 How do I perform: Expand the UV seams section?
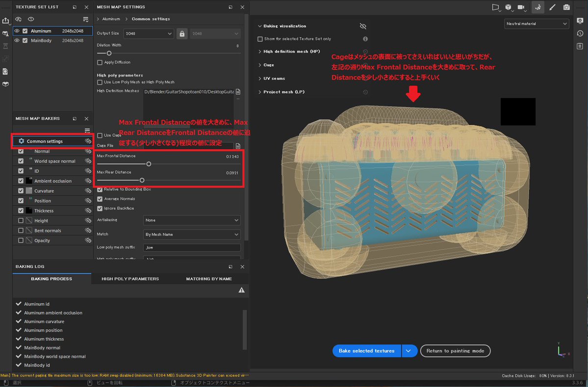click(x=259, y=78)
